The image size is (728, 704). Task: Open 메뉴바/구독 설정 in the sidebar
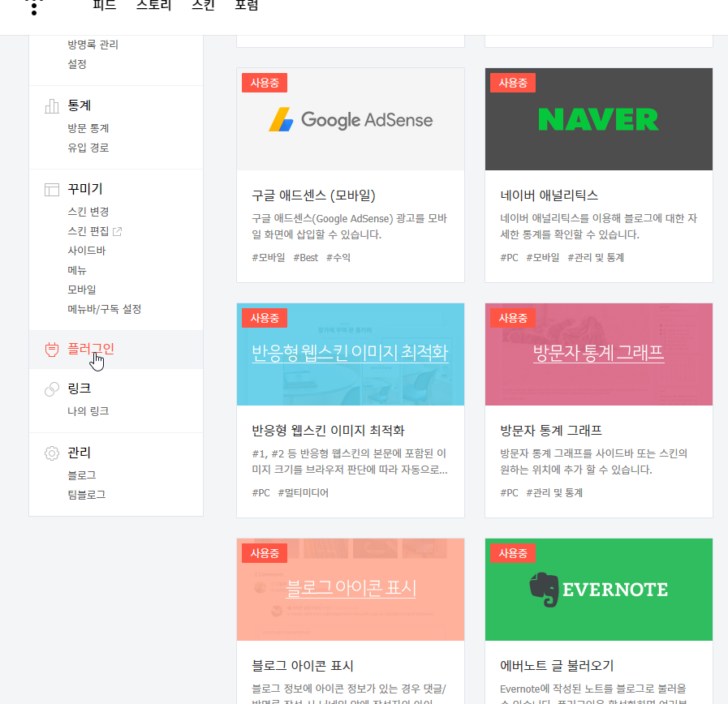pyautogui.click(x=105, y=309)
